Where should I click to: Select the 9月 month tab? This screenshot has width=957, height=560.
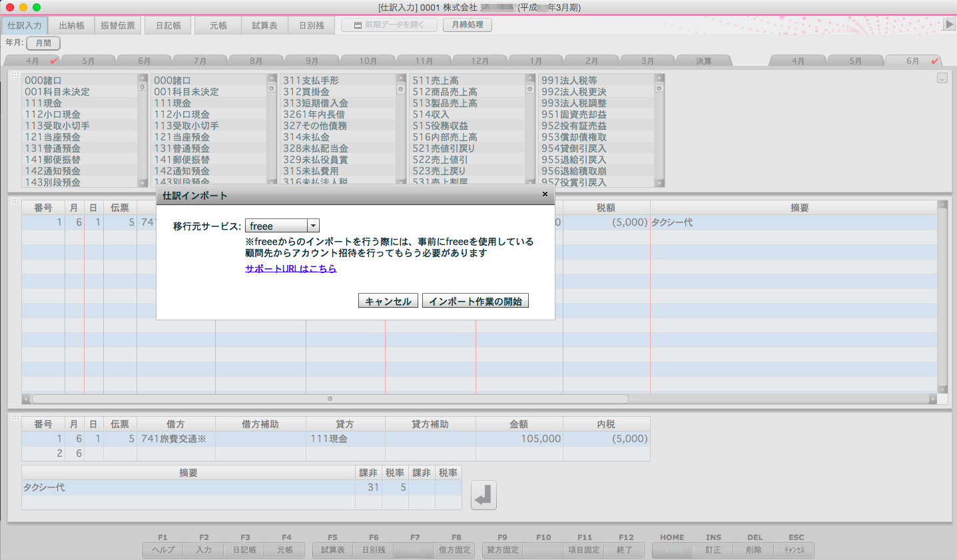pos(312,61)
